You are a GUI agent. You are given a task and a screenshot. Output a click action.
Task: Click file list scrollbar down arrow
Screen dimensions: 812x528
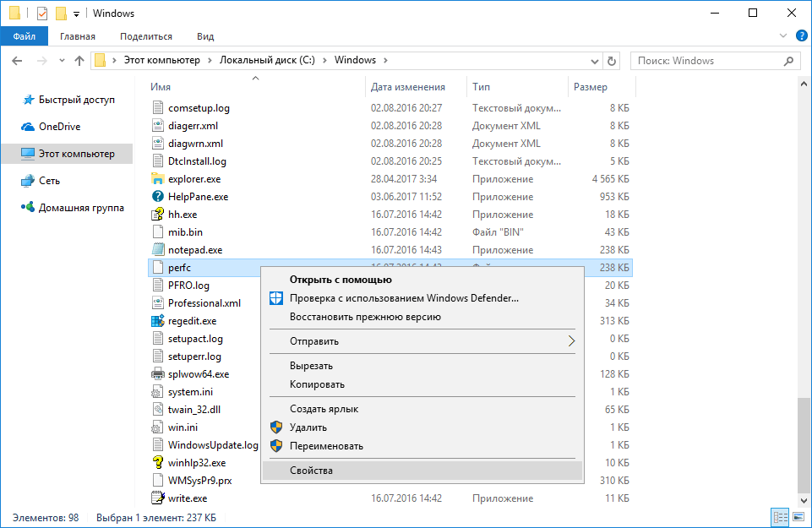tap(804, 501)
